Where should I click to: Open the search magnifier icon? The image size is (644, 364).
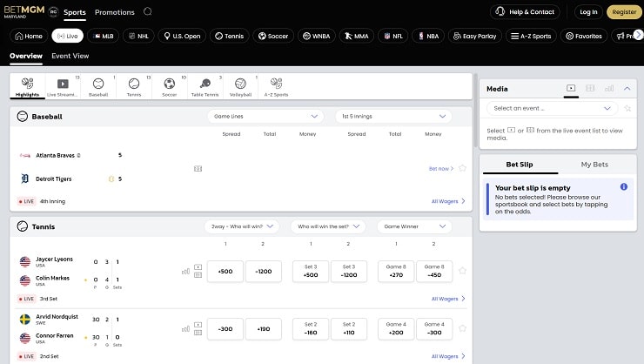pyautogui.click(x=147, y=11)
